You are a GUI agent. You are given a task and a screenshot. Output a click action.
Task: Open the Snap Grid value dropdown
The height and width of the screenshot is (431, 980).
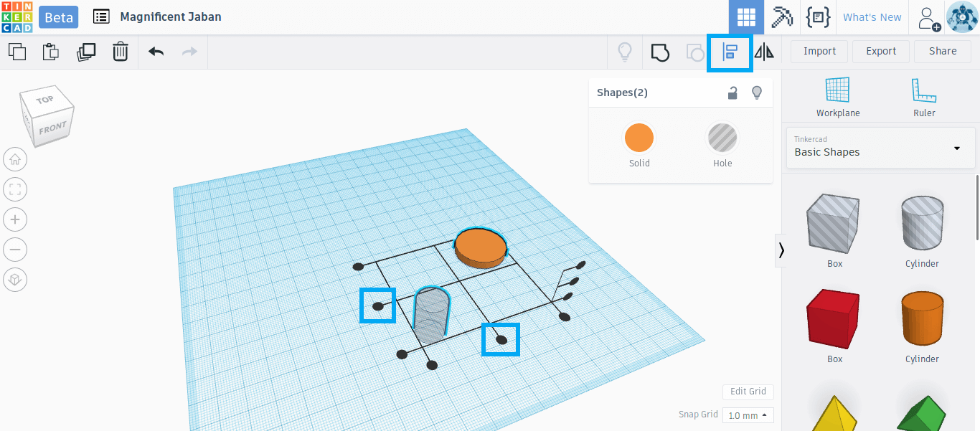coord(748,415)
